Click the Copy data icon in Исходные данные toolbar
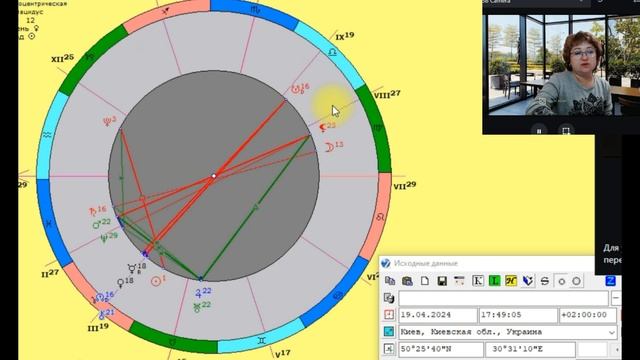Image resolution: width=640 pixels, height=360 pixels. pos(390,281)
